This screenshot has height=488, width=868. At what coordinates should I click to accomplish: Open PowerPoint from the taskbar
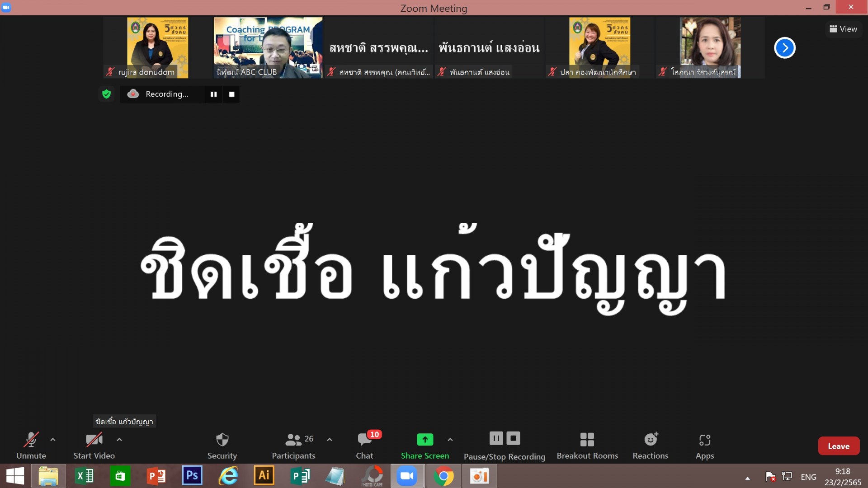pyautogui.click(x=156, y=476)
